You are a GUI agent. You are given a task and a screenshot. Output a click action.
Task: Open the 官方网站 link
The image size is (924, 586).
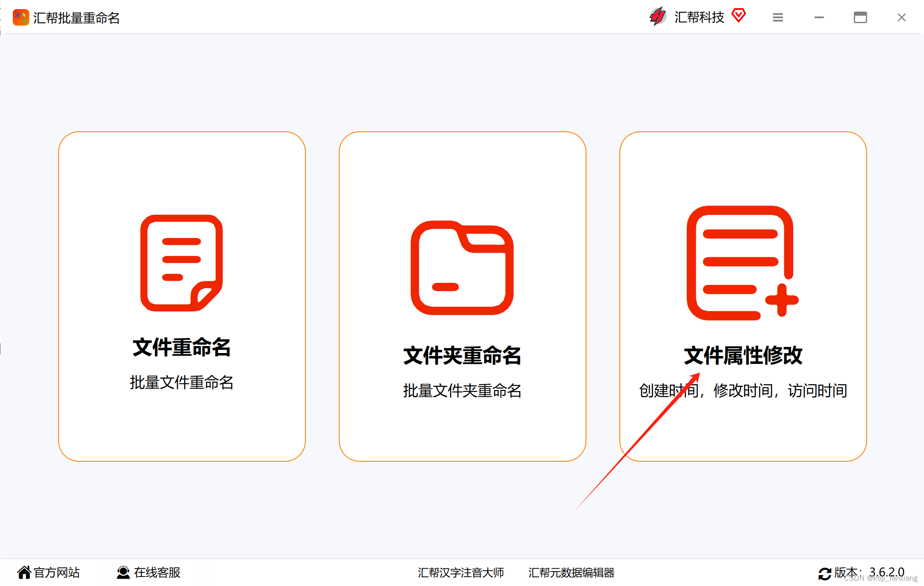[x=57, y=572]
